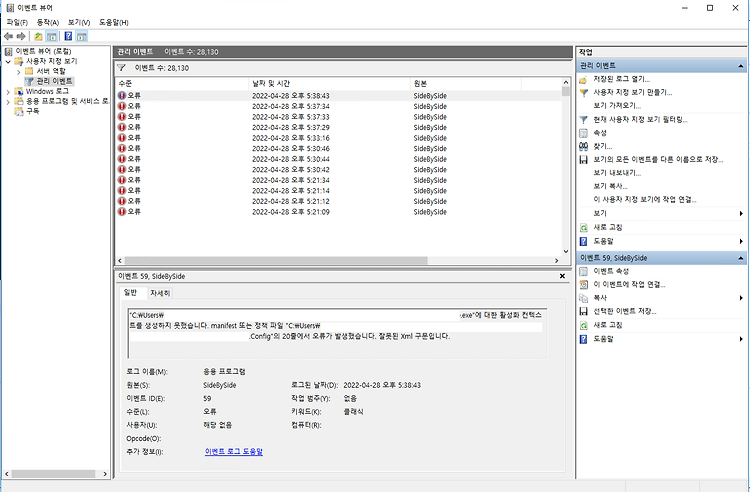Toggle the console tree pane toolbar icon
Screen dimensions: 750x492
pyautogui.click(x=52, y=36)
